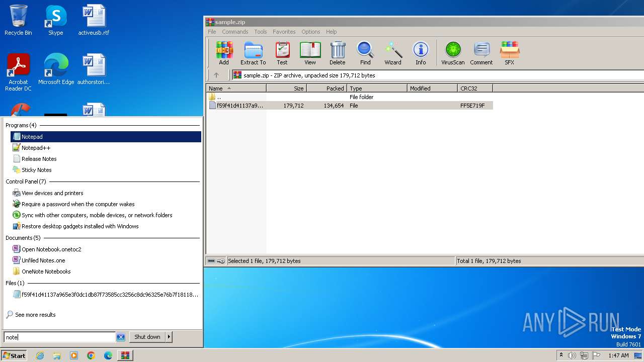The width and height of the screenshot is (644, 362).
Task: Open the Options menu
Action: point(311,32)
